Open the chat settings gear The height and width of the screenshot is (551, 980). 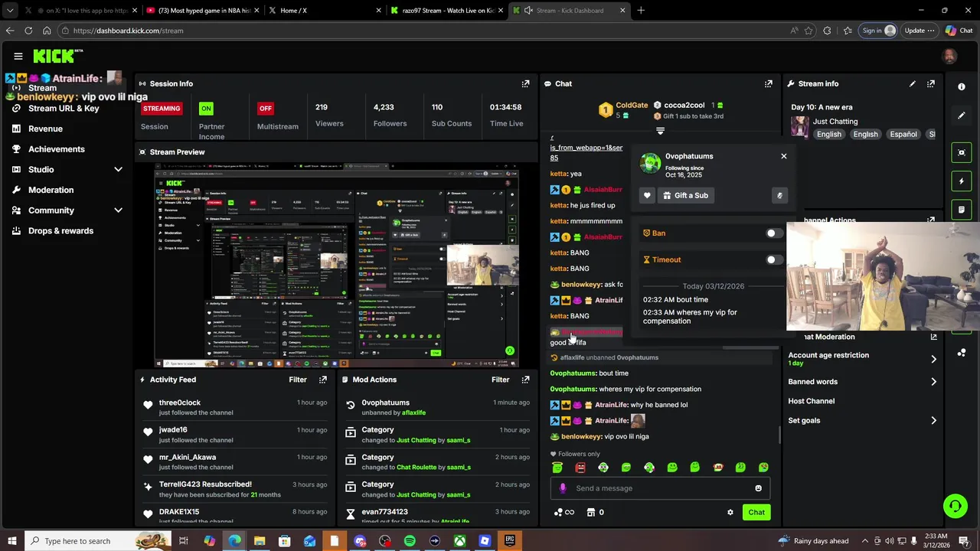coord(730,512)
